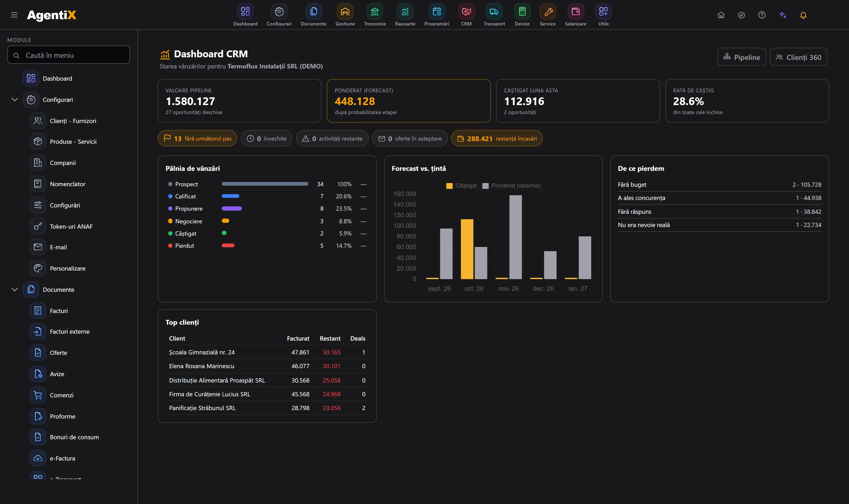Viewport: 849px width, 504px height.
Task: Open Service wrench icon
Action: pyautogui.click(x=548, y=12)
